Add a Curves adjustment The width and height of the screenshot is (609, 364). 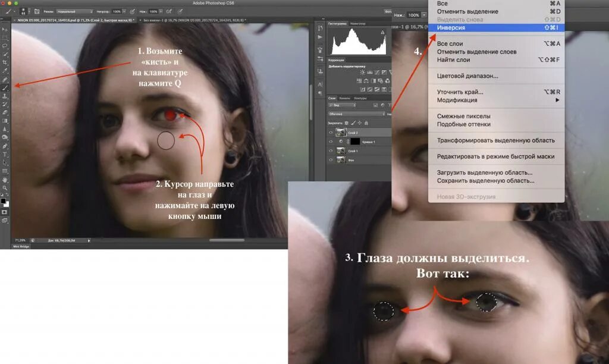[376, 72]
